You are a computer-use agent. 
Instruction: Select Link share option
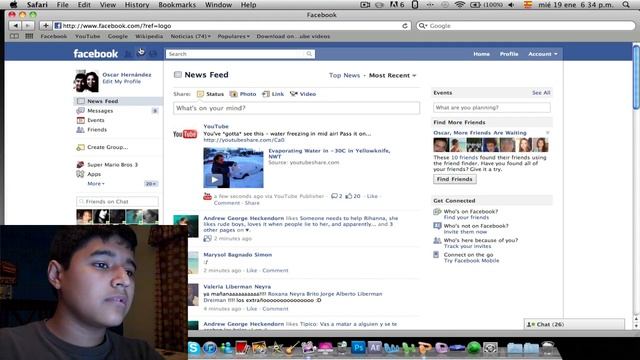(x=273, y=94)
